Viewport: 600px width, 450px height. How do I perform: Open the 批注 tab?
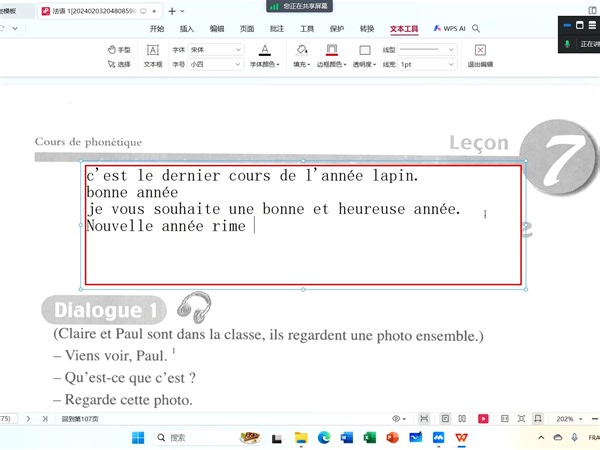tap(277, 29)
